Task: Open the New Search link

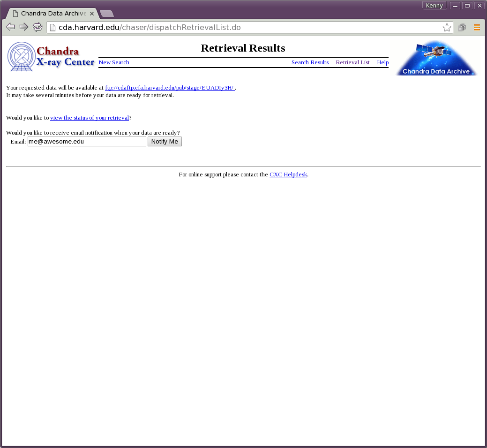Action: pos(114,62)
